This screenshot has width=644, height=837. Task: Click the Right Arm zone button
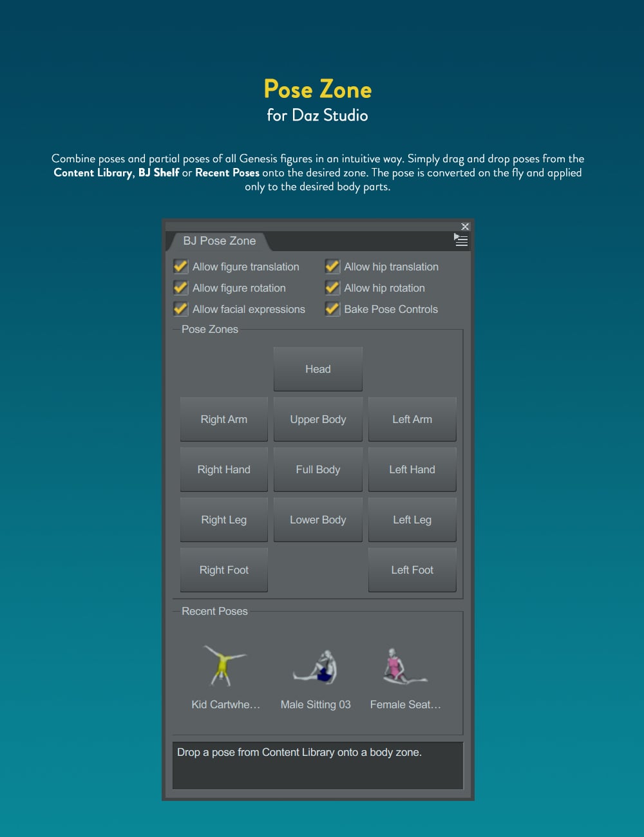224,419
